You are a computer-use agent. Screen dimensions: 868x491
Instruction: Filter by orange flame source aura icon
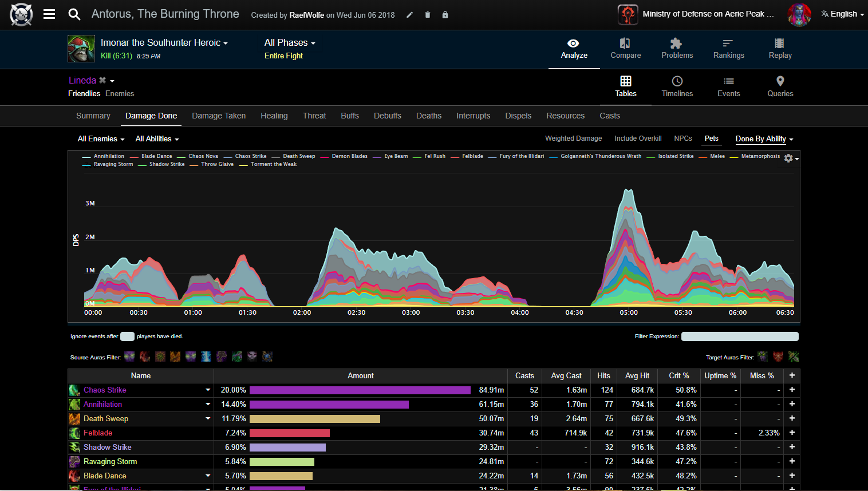tap(175, 357)
